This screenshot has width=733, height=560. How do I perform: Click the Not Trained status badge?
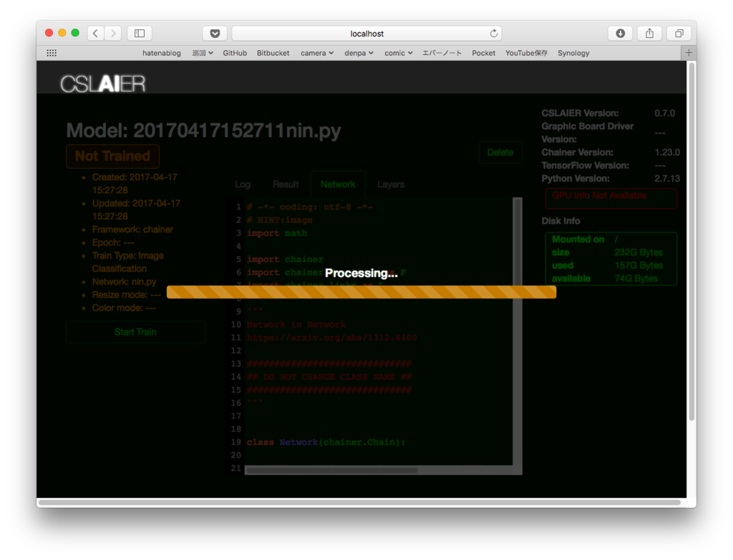coord(112,156)
